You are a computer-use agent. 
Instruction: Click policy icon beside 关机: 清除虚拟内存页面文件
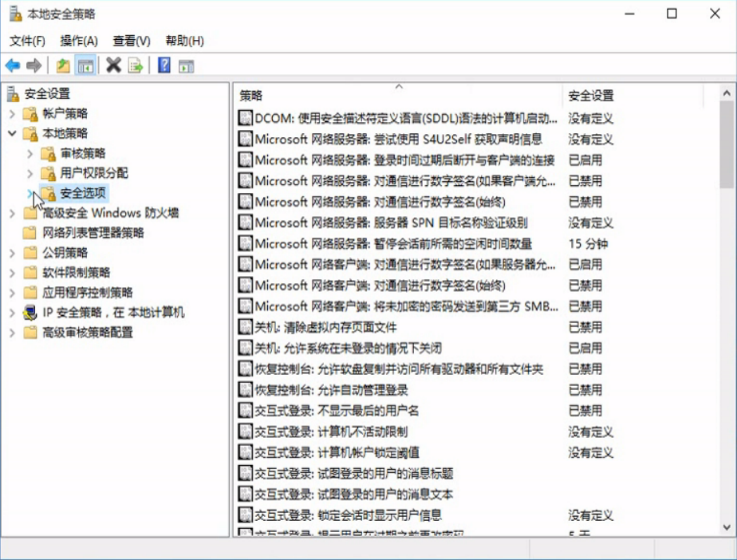pos(245,327)
